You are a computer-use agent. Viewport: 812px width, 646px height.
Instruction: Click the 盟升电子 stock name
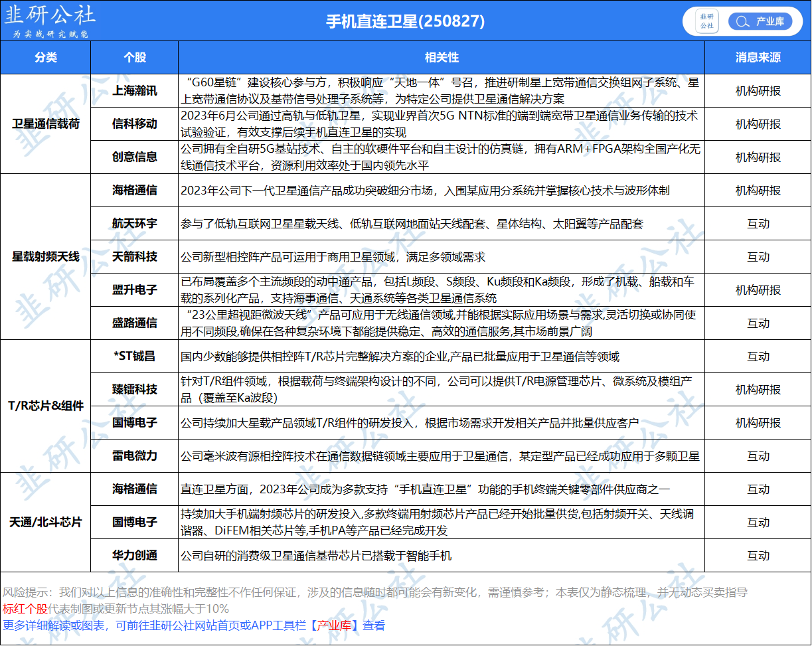(134, 290)
